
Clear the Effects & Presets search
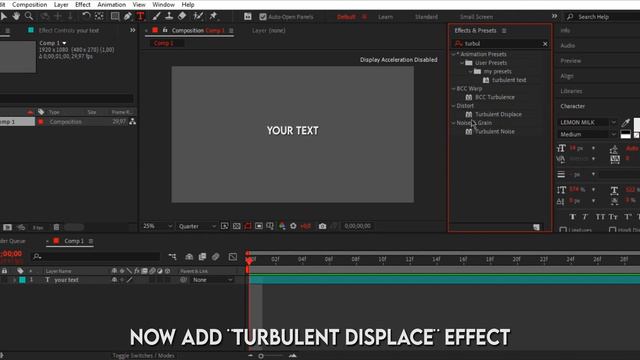tap(545, 44)
